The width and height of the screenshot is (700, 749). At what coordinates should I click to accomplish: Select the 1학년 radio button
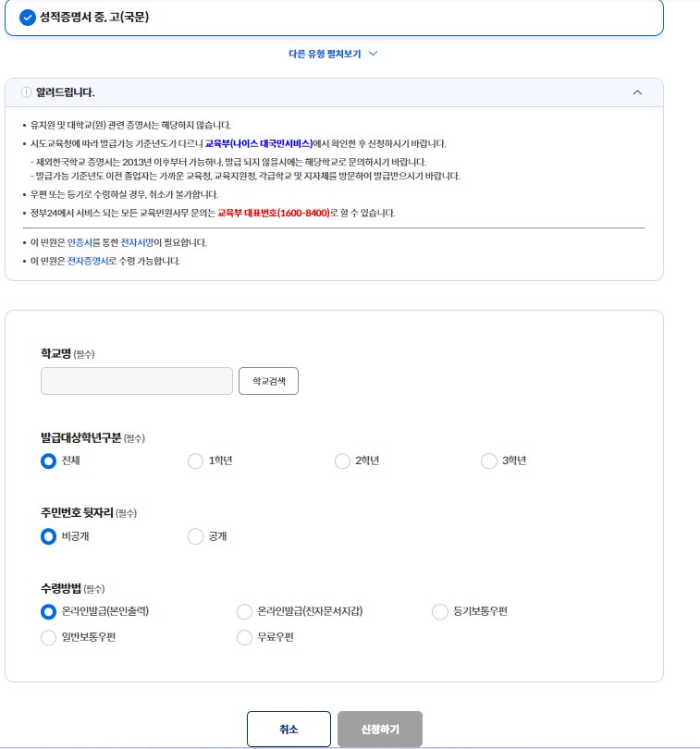coord(195,461)
